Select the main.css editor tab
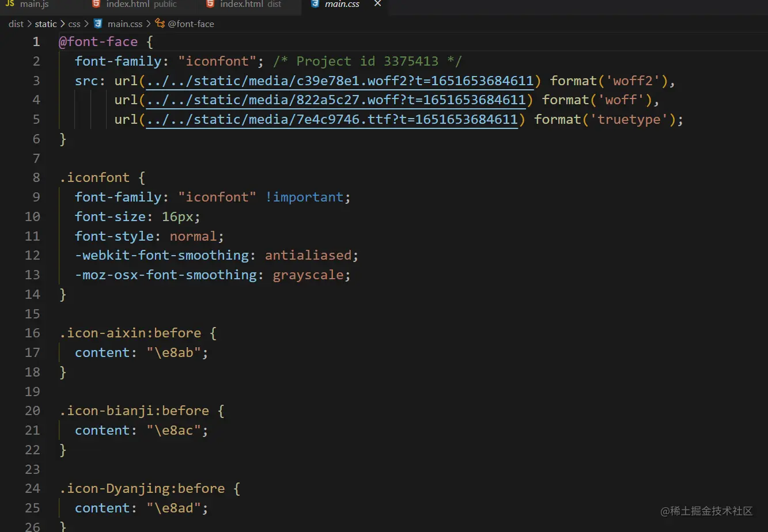The image size is (768, 532). [x=342, y=5]
